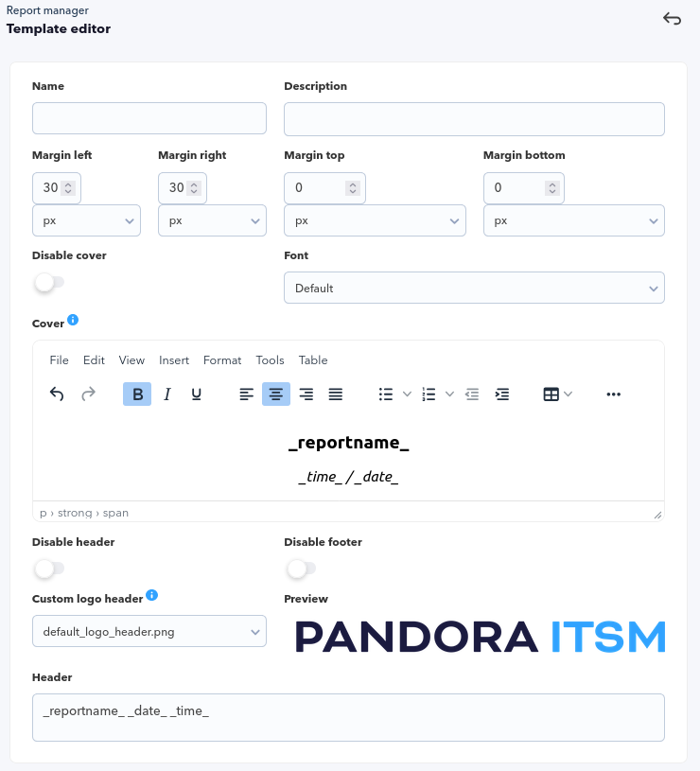The width and height of the screenshot is (700, 771).
Task: Apply italic formatting in the Cover editor
Action: coord(167,394)
